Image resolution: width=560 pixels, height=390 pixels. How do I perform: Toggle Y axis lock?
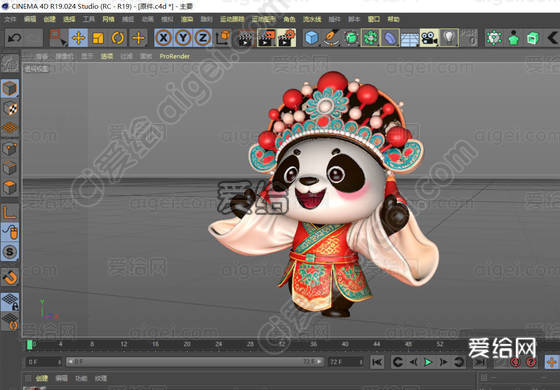click(183, 38)
